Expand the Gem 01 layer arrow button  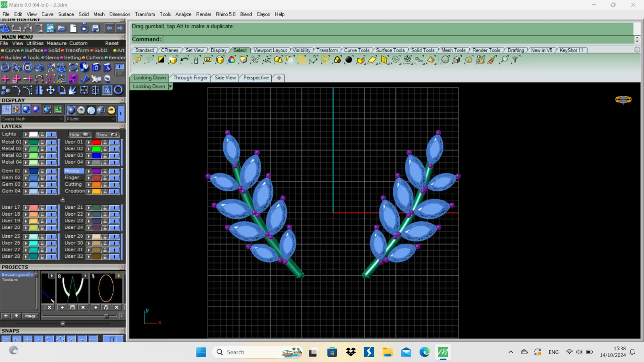click(x=26, y=171)
